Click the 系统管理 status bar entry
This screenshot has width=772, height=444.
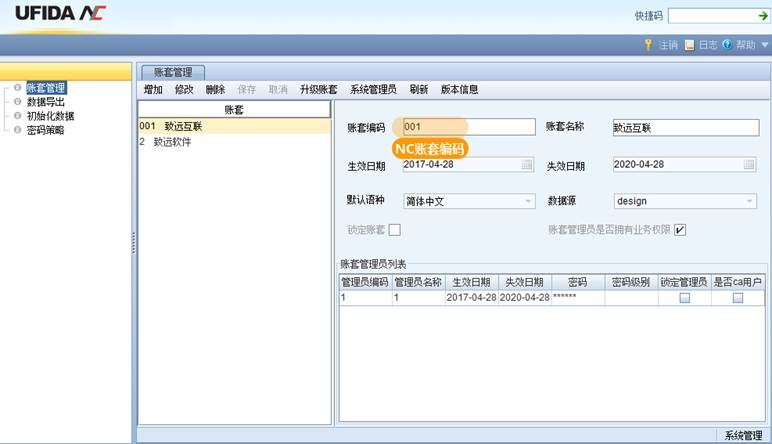(x=743, y=435)
